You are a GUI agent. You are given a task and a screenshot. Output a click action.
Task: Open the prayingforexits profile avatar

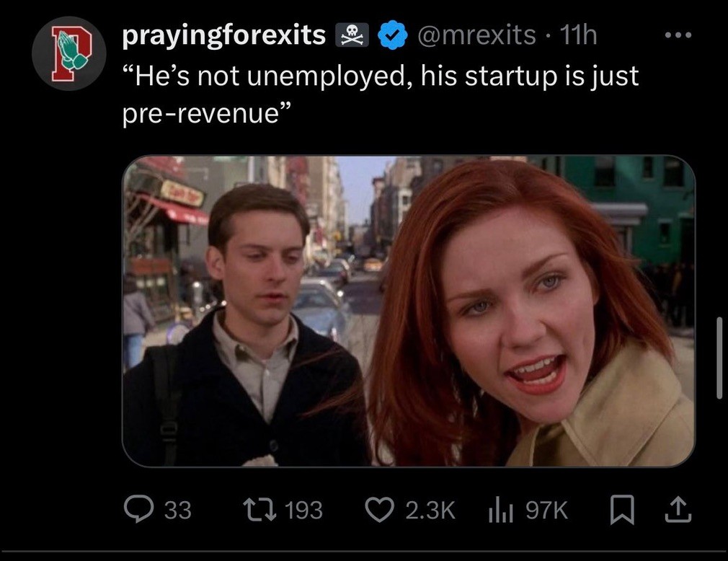tap(69, 56)
